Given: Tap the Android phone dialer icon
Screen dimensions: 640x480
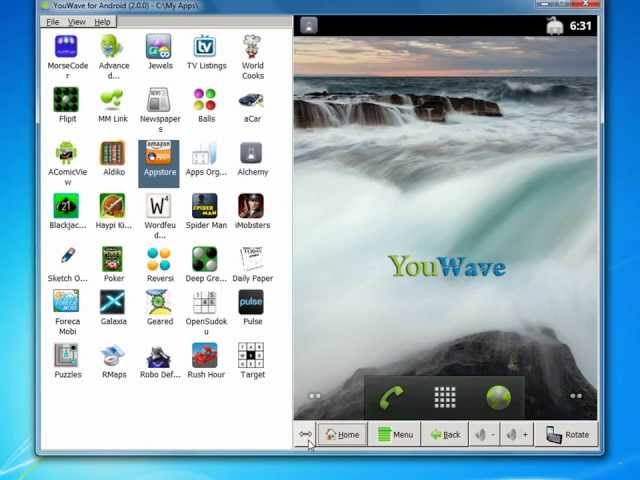Looking at the screenshot, I should click(391, 397).
